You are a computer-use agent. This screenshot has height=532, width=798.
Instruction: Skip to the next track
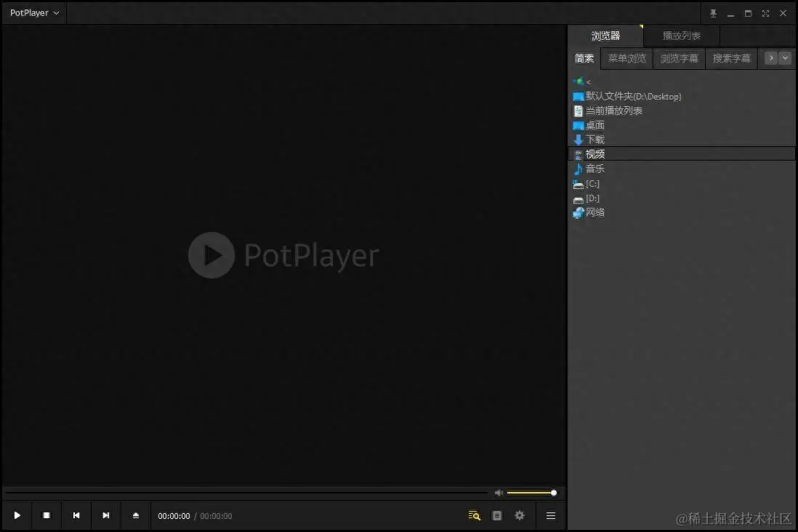(x=106, y=516)
